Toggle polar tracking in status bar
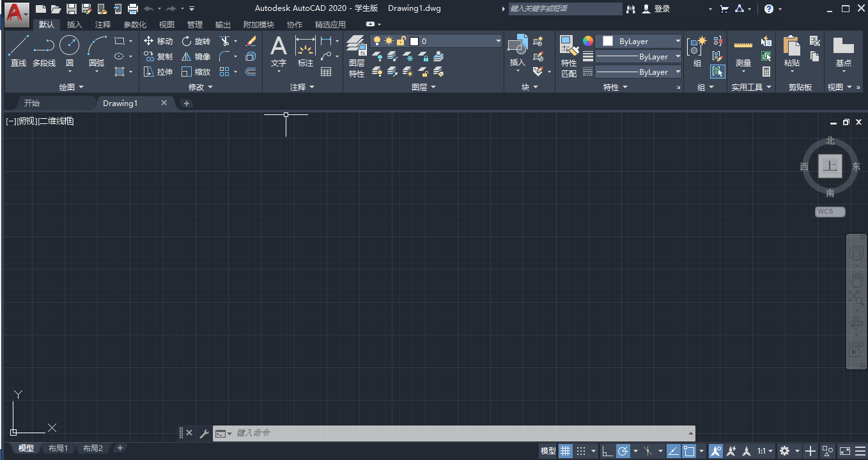This screenshot has height=460, width=868. [623, 451]
